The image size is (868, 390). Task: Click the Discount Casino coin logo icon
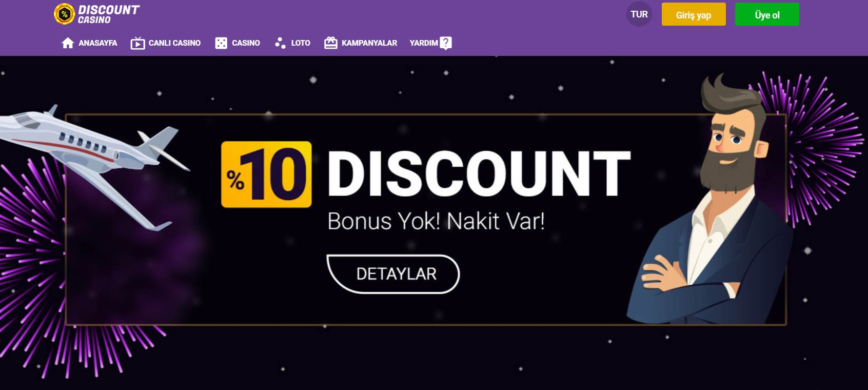coord(64,14)
